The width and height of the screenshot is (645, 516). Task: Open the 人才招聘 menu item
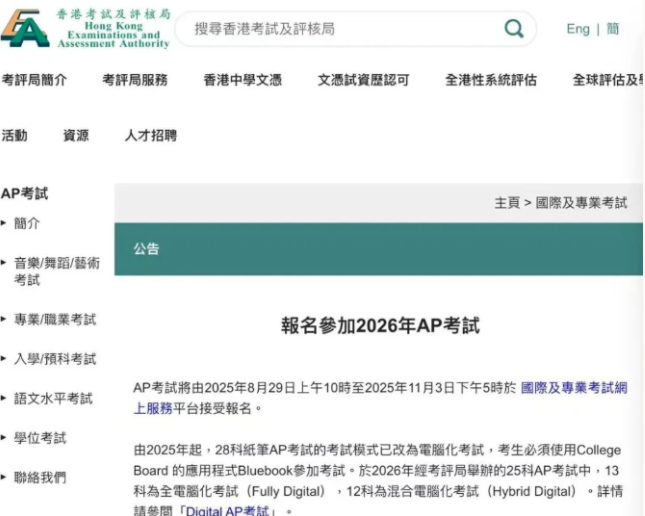[150, 135]
